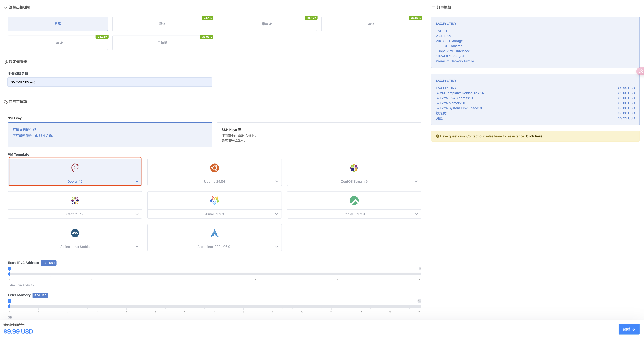Click the Alpine Linux logo icon
This screenshot has height=338, width=644.
[75, 233]
